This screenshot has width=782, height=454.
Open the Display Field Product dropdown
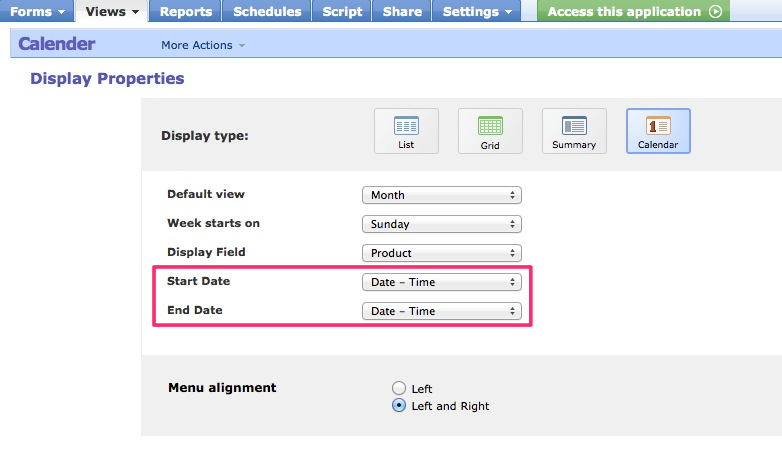[x=441, y=253]
